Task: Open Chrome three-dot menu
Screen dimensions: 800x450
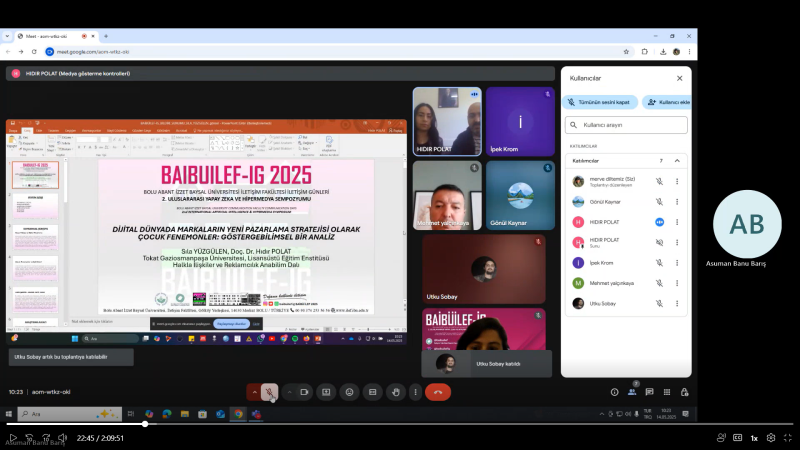Action: pyautogui.click(x=689, y=52)
